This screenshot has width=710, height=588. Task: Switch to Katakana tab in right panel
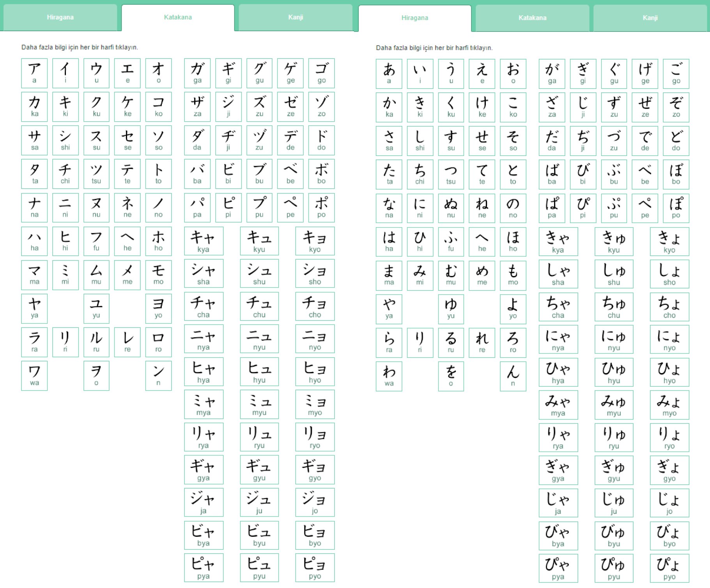pos(532,18)
